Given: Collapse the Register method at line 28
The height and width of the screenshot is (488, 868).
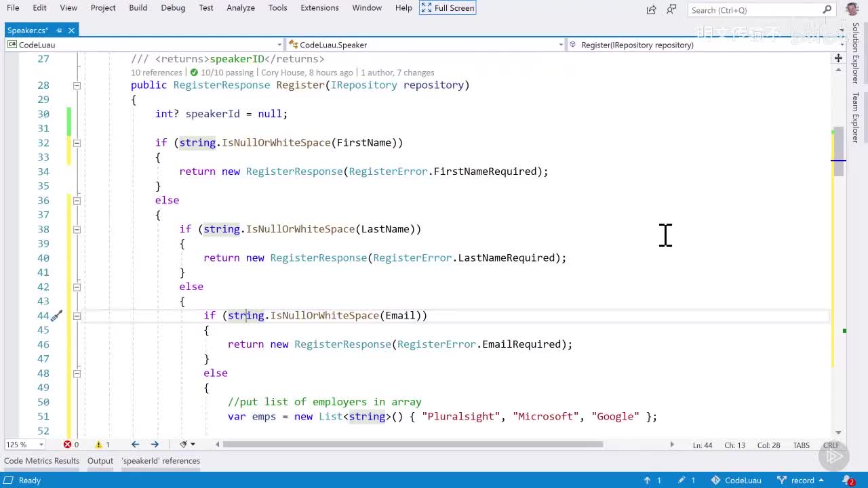Looking at the screenshot, I should (77, 85).
